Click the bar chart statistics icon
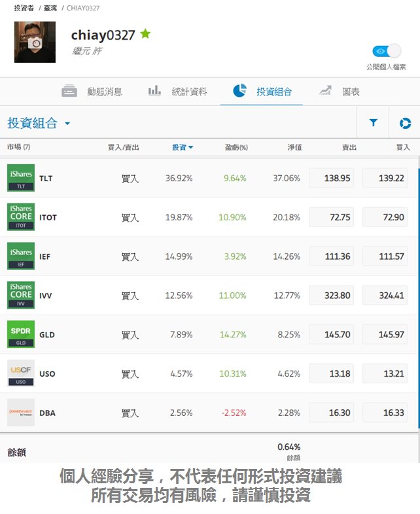This screenshot has height=514, width=420. click(x=154, y=90)
